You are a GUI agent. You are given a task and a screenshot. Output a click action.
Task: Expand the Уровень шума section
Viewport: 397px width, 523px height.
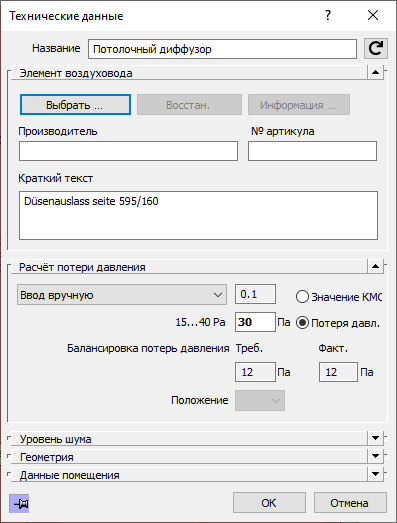tap(376, 438)
